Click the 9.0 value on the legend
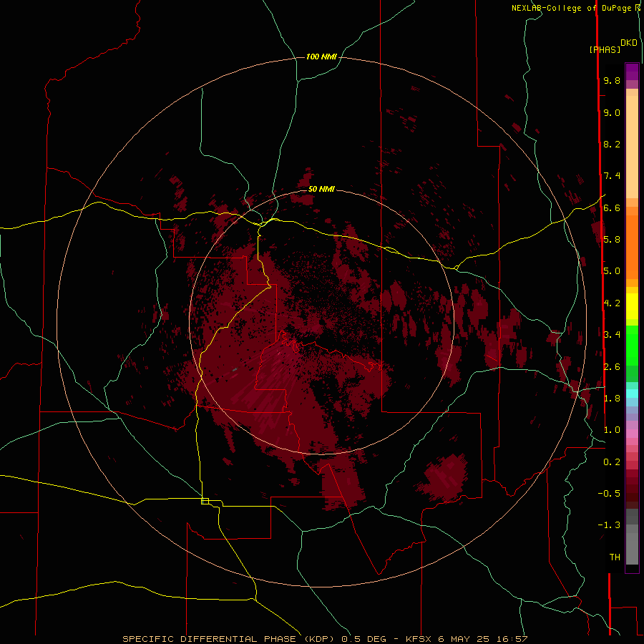 pyautogui.click(x=612, y=113)
